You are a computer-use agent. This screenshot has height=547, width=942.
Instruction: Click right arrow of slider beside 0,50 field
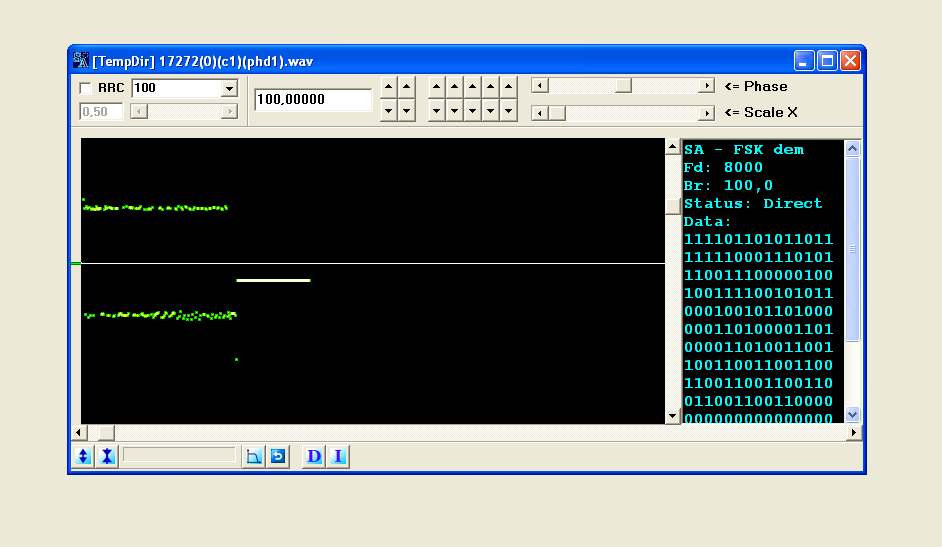click(x=229, y=111)
